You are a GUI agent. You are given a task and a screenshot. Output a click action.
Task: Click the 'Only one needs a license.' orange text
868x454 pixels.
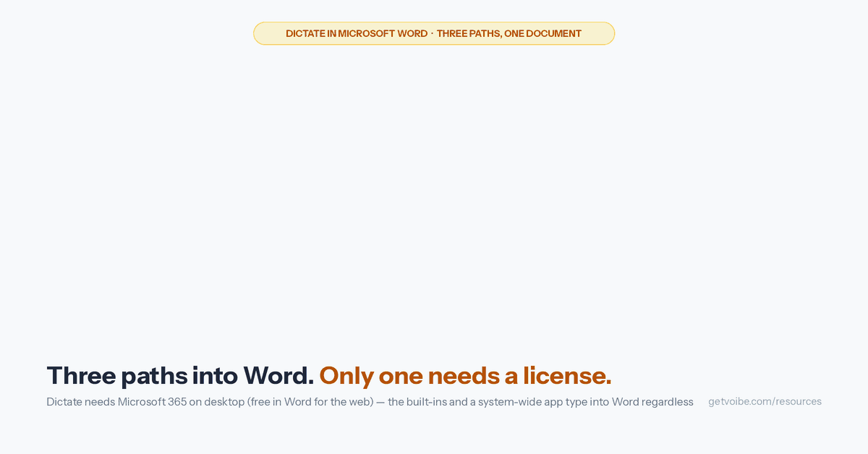coord(465,376)
